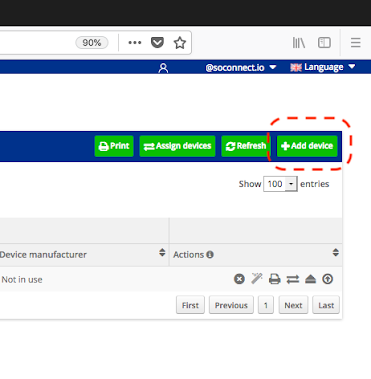Click the 90% zoom level indicator
The image size is (371, 379).
[92, 43]
